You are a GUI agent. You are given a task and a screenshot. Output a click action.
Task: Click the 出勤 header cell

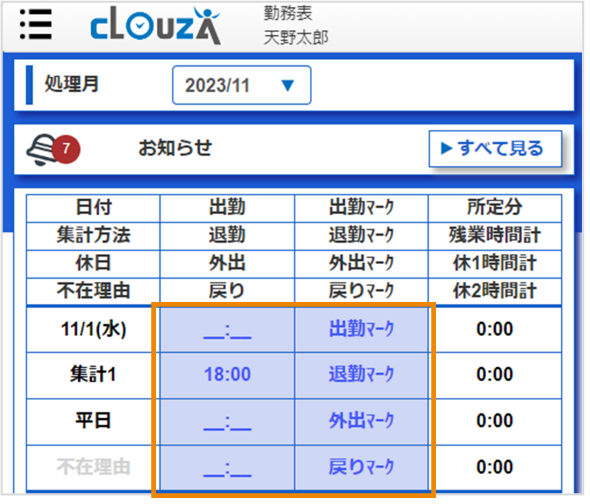click(227, 208)
